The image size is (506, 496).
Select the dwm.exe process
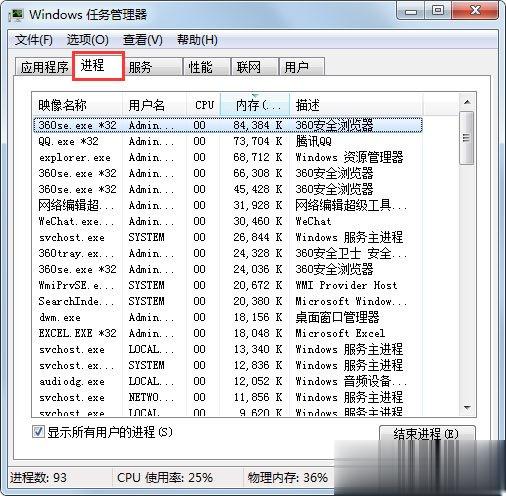pyautogui.click(x=228, y=317)
